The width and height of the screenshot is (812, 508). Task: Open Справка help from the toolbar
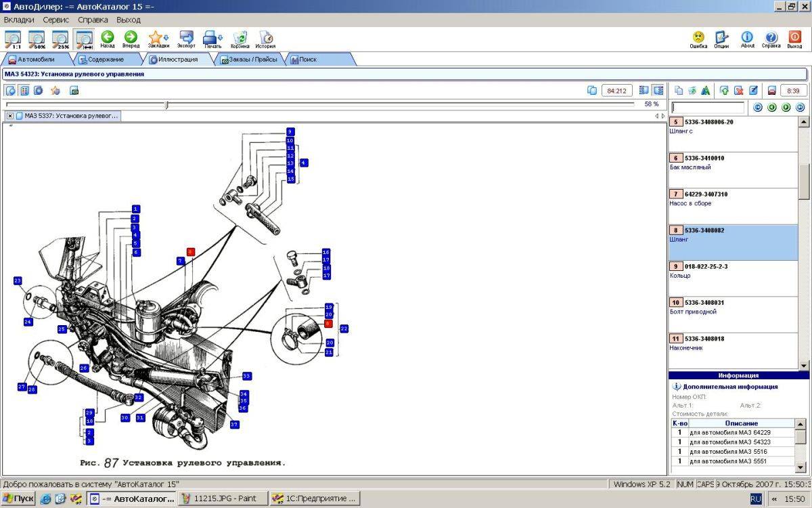pyautogui.click(x=771, y=39)
